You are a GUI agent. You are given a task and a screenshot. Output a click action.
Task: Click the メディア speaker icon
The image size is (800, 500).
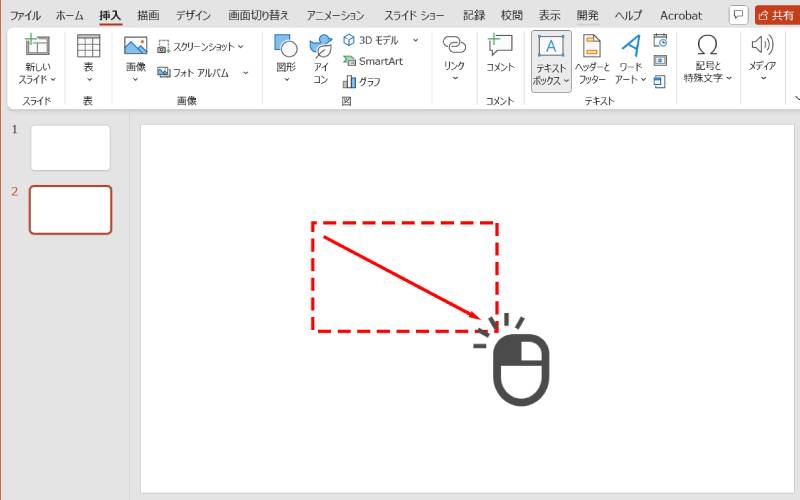[x=763, y=45]
